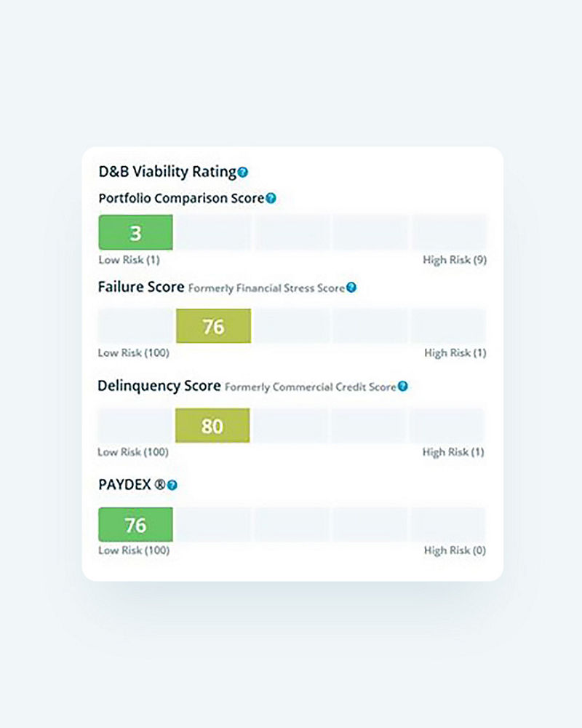Open the D&B Viability Rating help icon
The height and width of the screenshot is (728, 582).
point(242,172)
